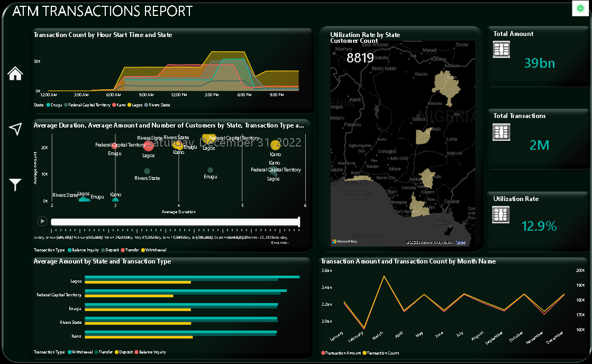Click the paper-plane navigation arrow icon
592x364 pixels.
point(15,129)
